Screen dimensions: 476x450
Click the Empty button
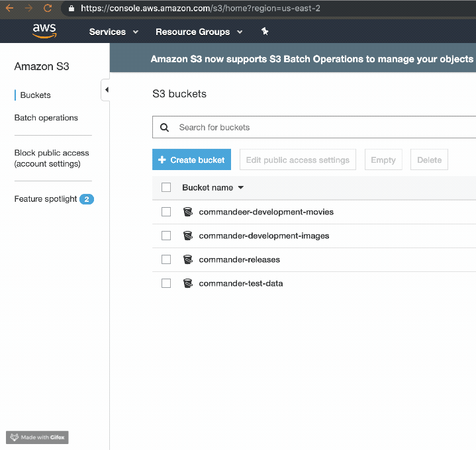tap(383, 159)
